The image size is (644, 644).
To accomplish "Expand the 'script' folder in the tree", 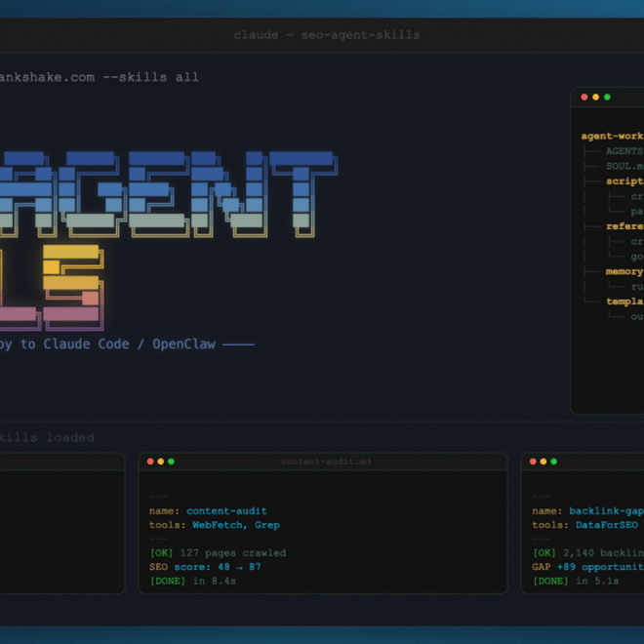I will click(624, 181).
